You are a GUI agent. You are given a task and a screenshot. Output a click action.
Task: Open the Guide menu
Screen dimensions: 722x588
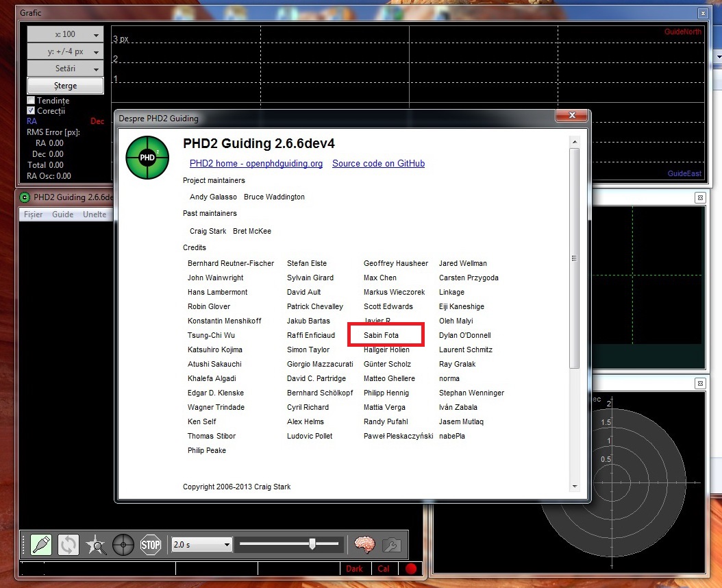(62, 215)
